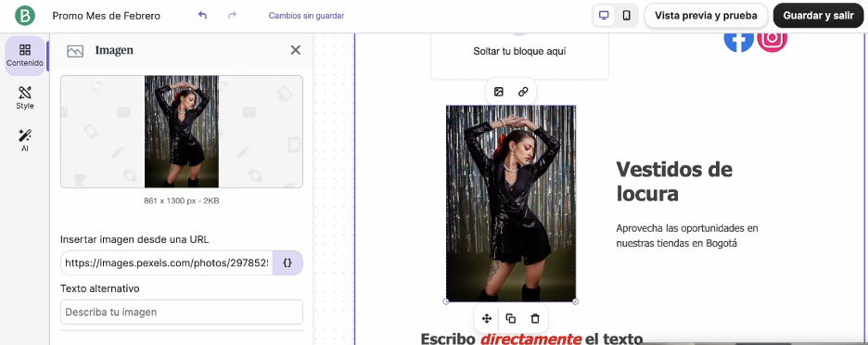The image size is (868, 345).
Task: Redo the change arrow
Action: [x=233, y=16]
